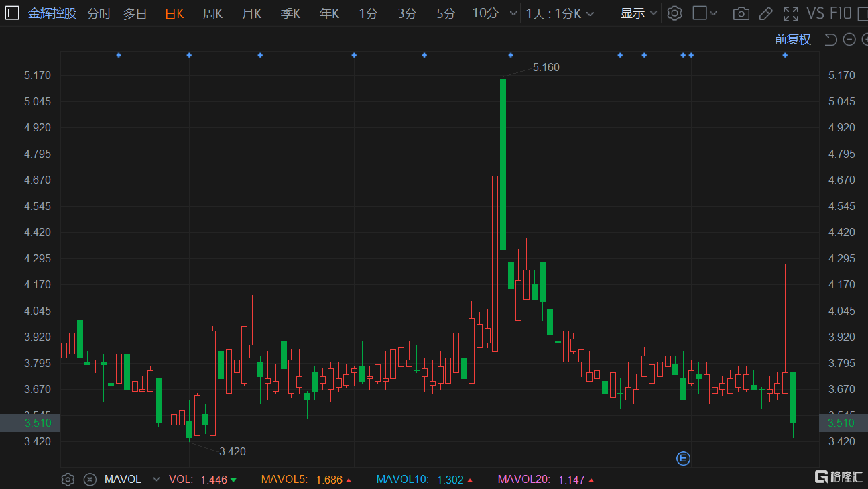Click the undo arrow near 前复权

[x=831, y=40]
